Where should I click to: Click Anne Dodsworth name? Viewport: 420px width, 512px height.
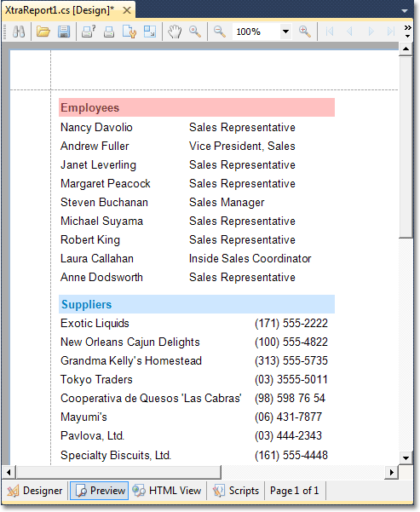tap(101, 277)
